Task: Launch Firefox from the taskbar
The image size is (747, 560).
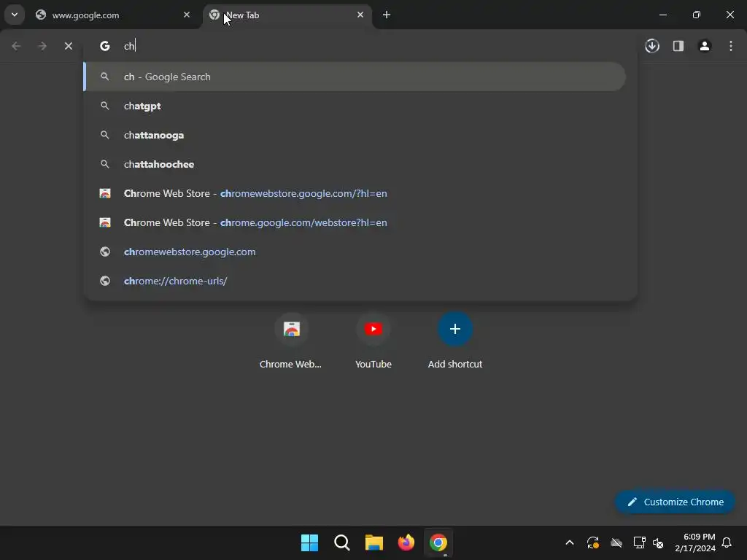Action: [x=406, y=542]
